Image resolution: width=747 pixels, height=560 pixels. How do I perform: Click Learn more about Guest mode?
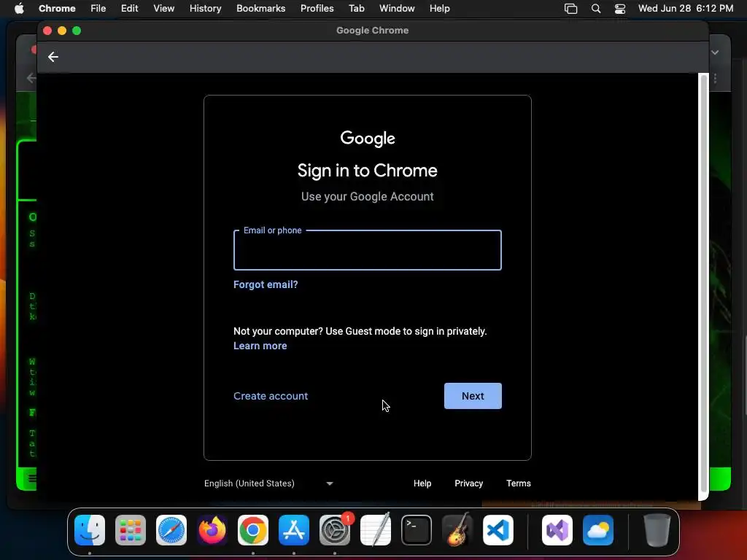[260, 346]
